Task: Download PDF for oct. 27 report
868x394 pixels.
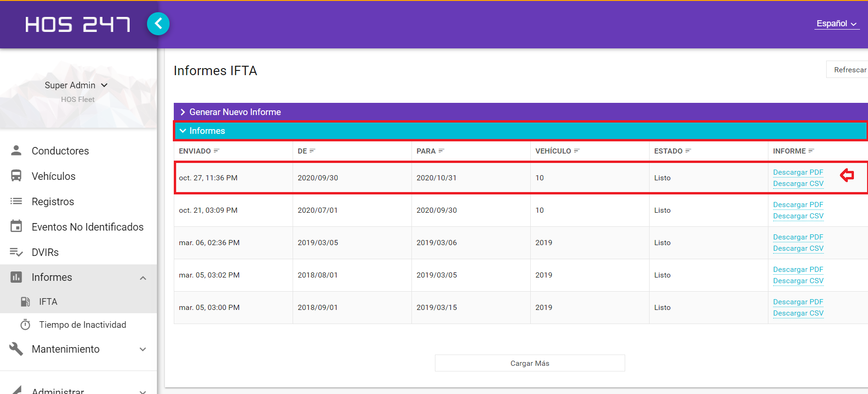Action: click(798, 172)
